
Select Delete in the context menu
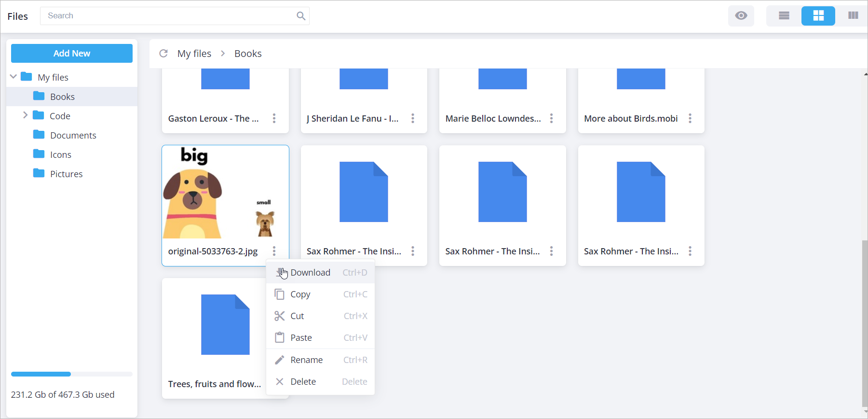pyautogui.click(x=303, y=382)
